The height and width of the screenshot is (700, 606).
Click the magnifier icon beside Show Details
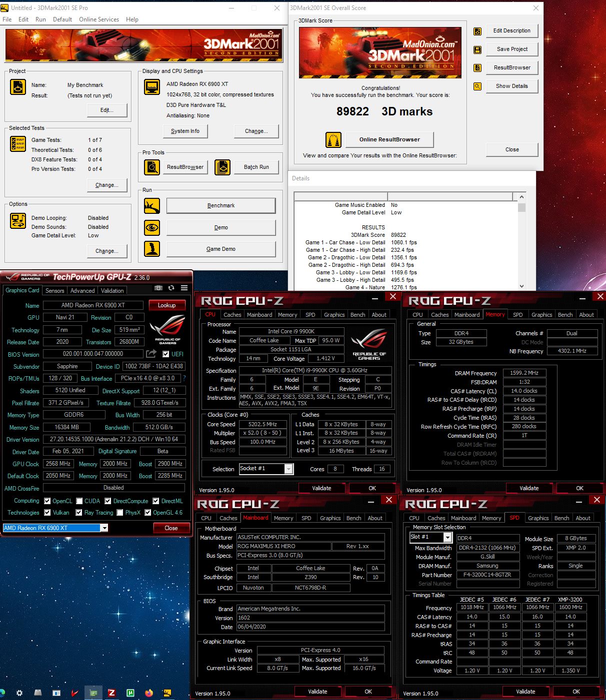pos(477,86)
